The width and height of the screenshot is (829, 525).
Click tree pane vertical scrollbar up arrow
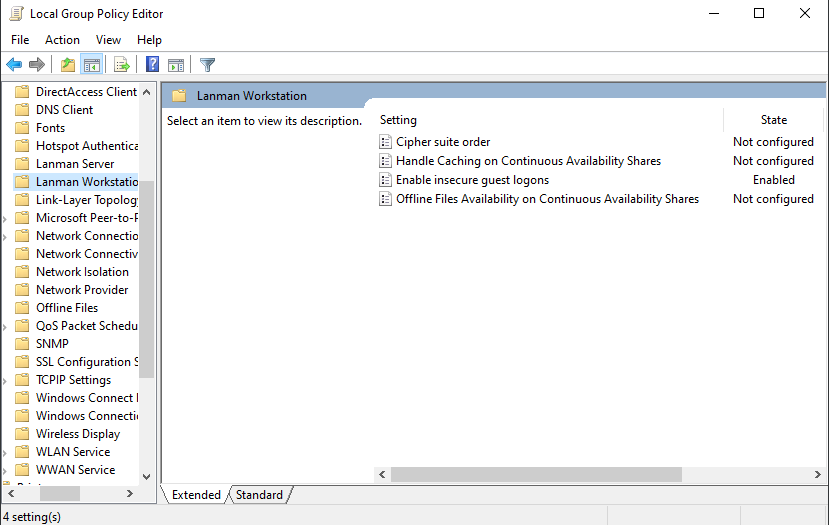tap(146, 92)
